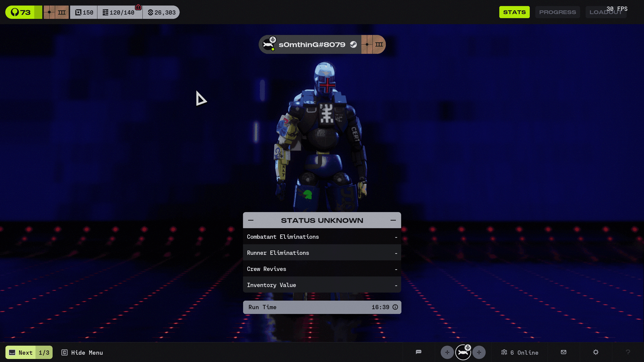Viewport: 644px width, 362px height.
Task: Toggle microphone on player avatar in party bar
Action: (468, 347)
